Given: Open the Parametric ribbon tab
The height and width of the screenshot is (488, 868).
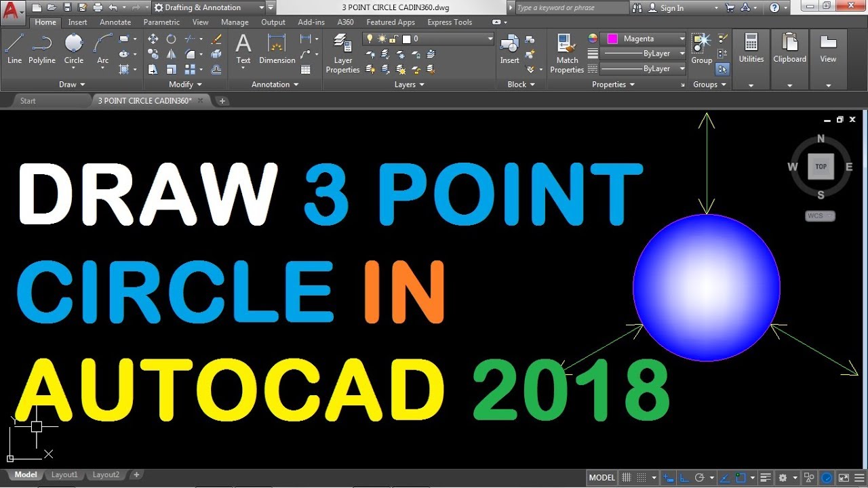Looking at the screenshot, I should (161, 22).
